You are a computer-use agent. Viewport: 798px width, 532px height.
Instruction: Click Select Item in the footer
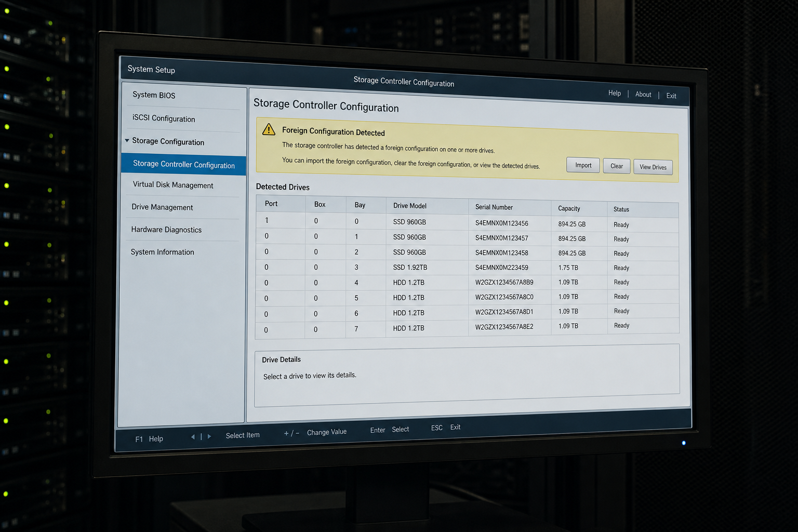coord(243,435)
